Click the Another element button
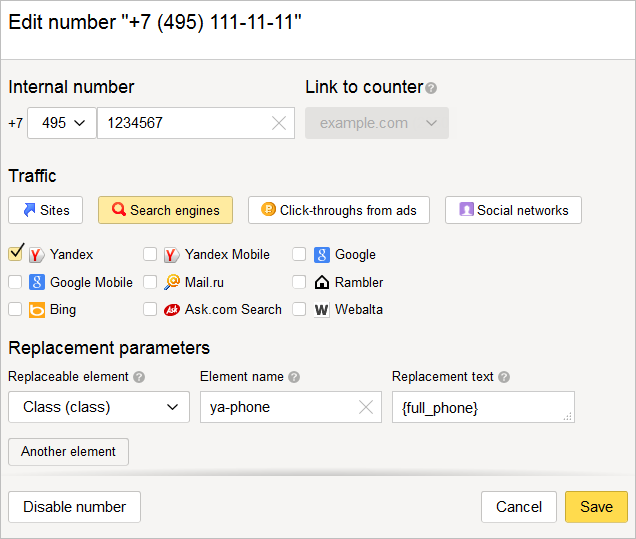The height and width of the screenshot is (539, 636). (69, 451)
